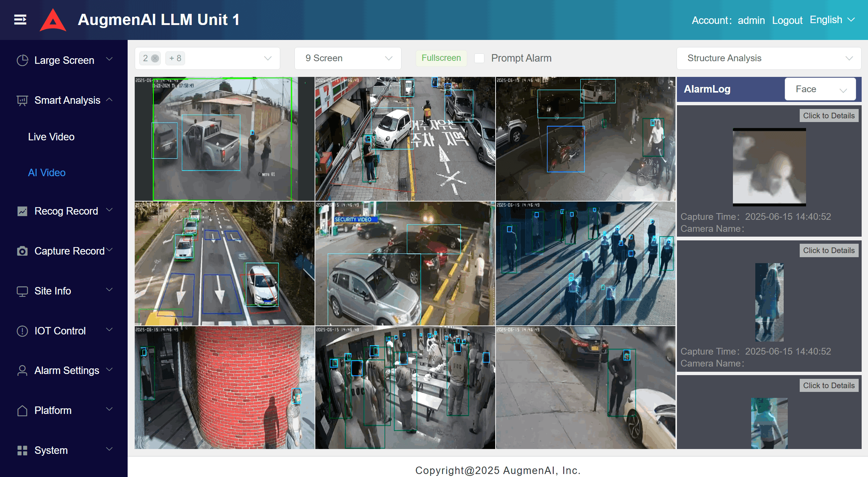
Task: Expand the Recog Record menu chevron
Action: [x=109, y=210]
